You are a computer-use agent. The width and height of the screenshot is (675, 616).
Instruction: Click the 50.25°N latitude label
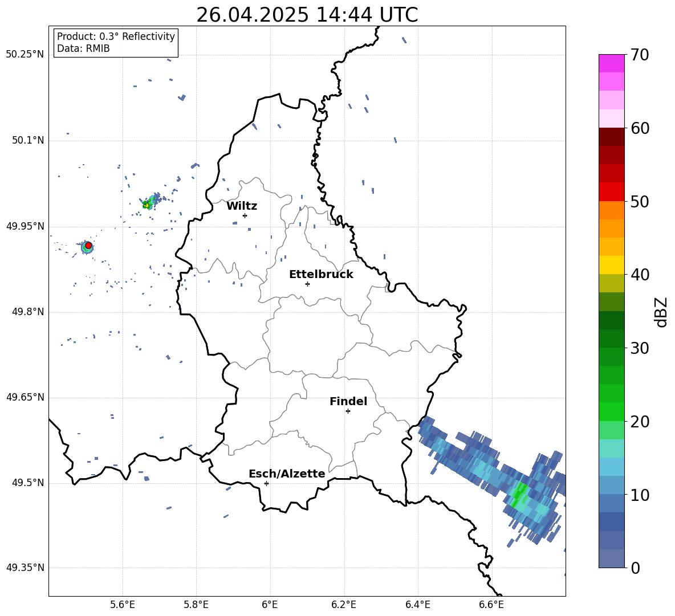point(25,55)
